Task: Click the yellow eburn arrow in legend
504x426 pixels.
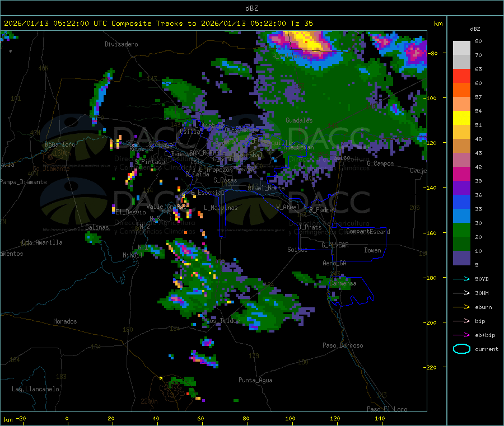Action: [461, 307]
